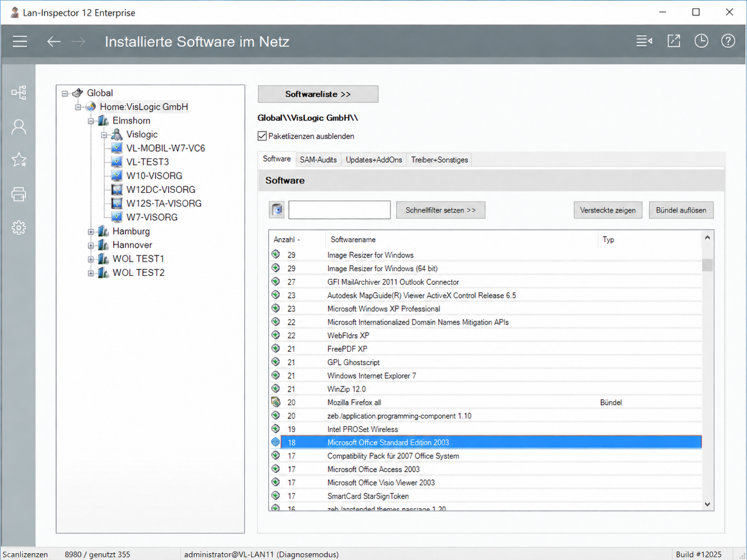Click the bundle icon of Mozilla Firefox all
This screenshot has width=747, height=560.
pos(276,402)
